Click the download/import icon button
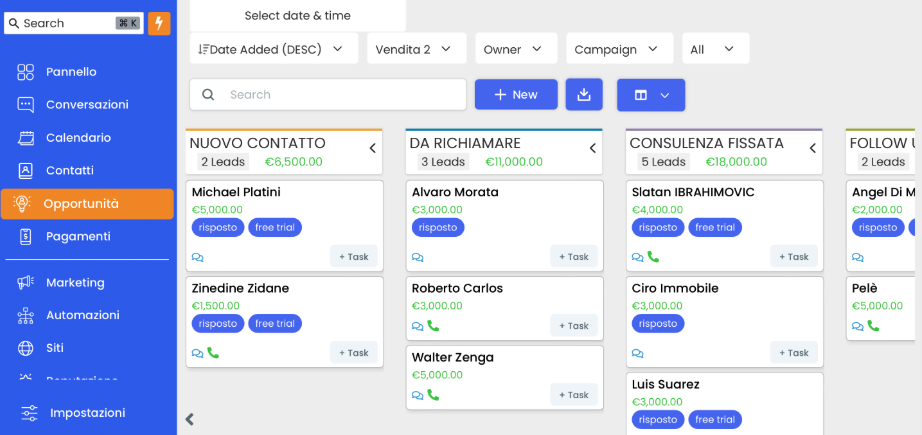Image resolution: width=922 pixels, height=435 pixels. pos(584,94)
